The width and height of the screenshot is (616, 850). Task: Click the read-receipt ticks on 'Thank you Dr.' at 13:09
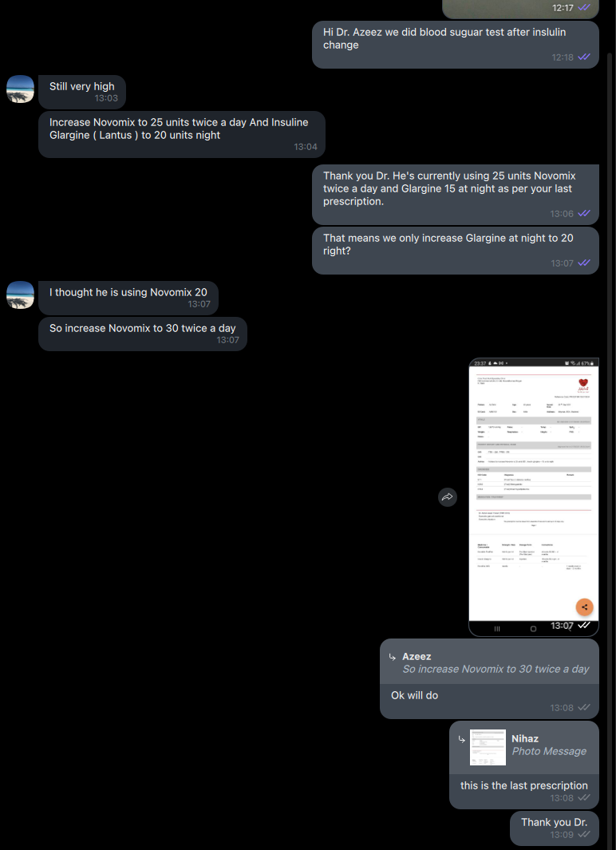coord(584,836)
